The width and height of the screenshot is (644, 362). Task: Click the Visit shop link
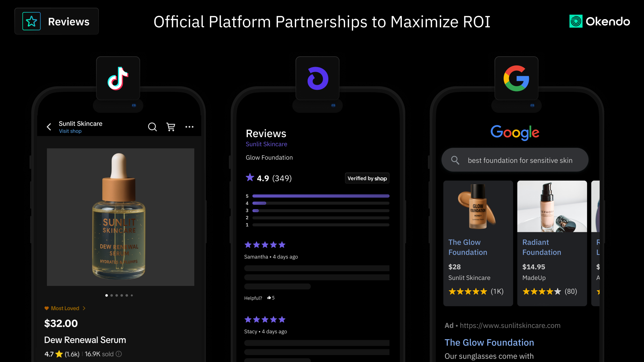pos(70,131)
